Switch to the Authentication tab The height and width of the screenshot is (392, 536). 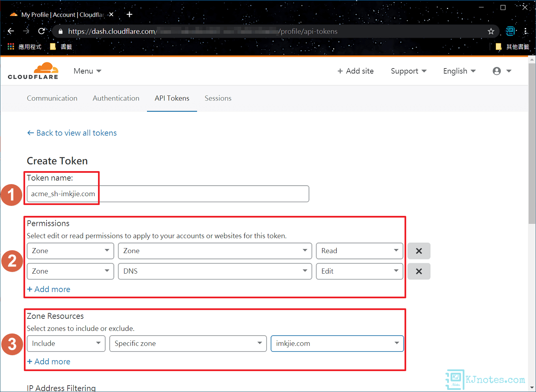click(116, 98)
